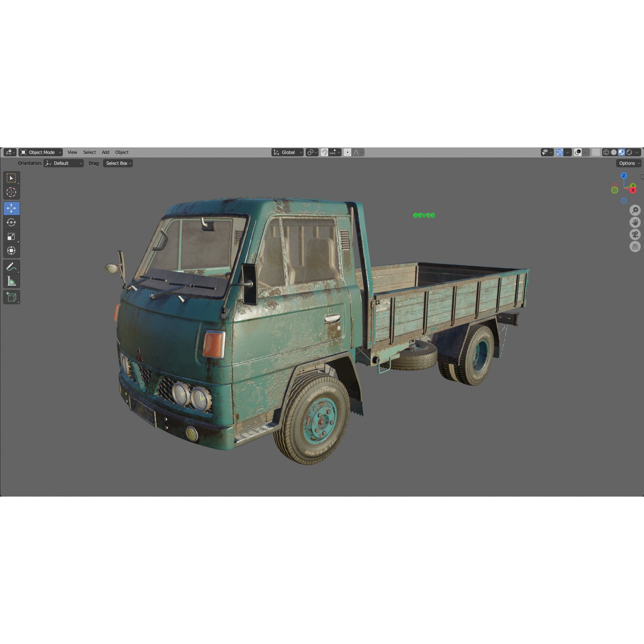Open the gizmo settings dropdown
Viewport: 644px width, 644px height.
568,152
